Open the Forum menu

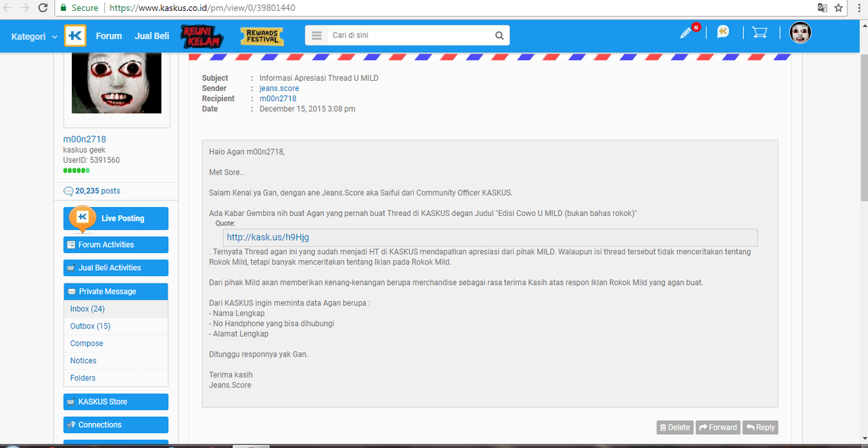click(x=108, y=36)
